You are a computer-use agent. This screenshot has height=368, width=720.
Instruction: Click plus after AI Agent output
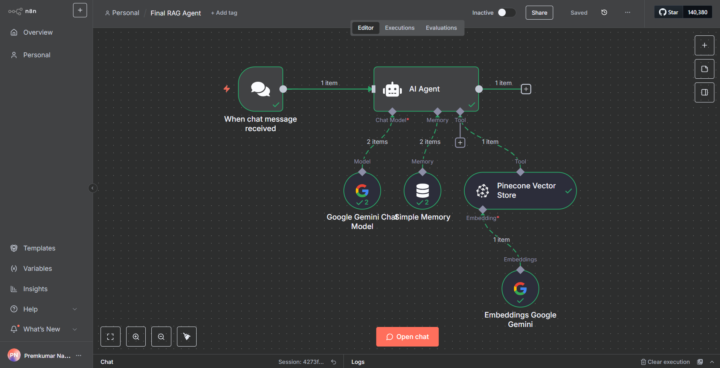526,89
